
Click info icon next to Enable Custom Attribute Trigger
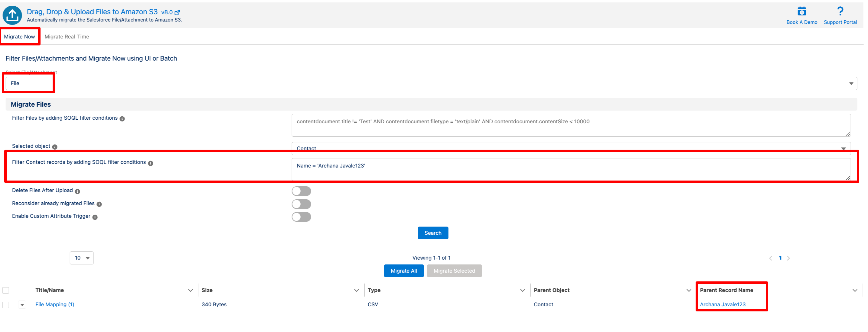pos(95,217)
